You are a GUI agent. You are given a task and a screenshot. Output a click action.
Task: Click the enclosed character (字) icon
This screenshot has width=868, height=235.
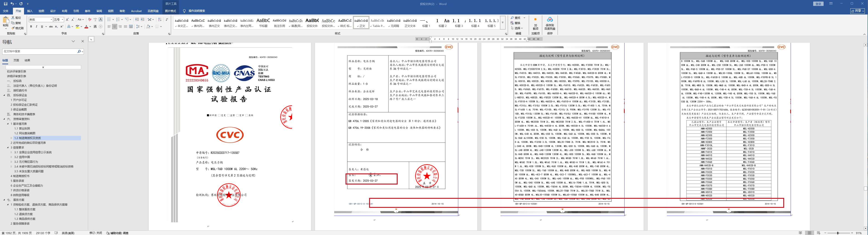click(100, 26)
